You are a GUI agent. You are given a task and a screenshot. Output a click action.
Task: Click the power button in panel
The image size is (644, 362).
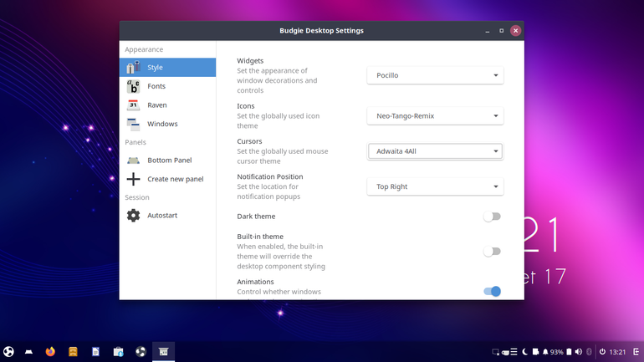tap(602, 352)
